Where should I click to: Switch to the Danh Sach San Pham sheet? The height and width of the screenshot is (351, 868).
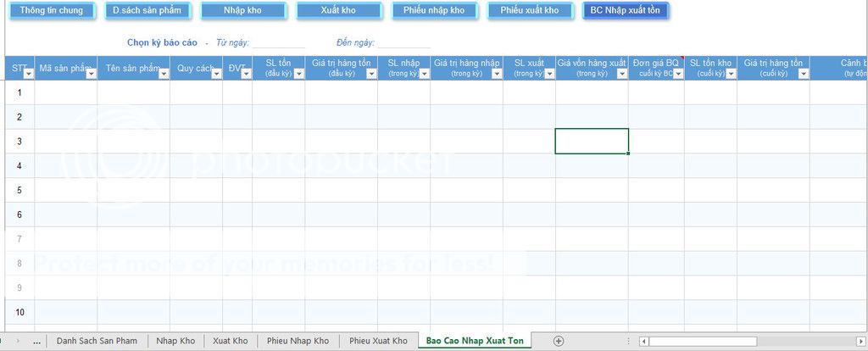(96, 341)
